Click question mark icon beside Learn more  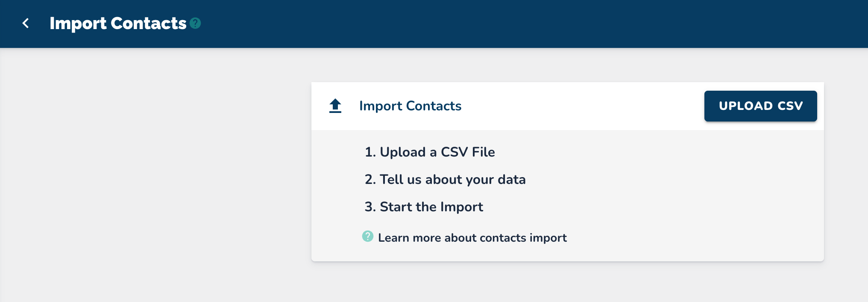point(367,236)
